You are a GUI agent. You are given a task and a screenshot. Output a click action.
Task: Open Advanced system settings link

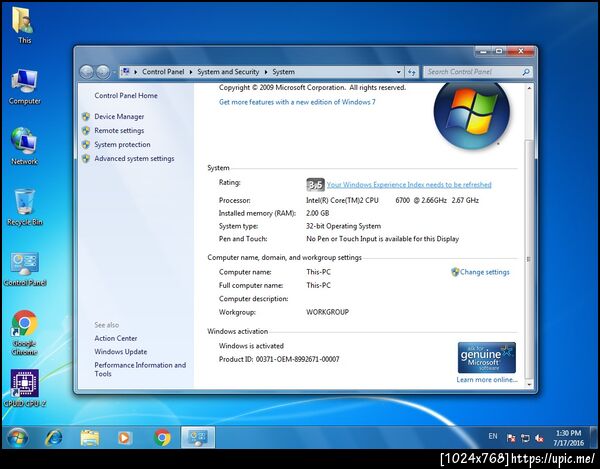tap(134, 158)
